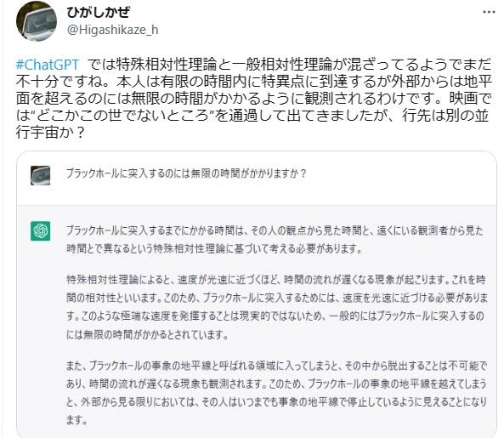
Task: Click the reply line starting 時間とで異なるという特殊相対性理論
Action: (214, 249)
